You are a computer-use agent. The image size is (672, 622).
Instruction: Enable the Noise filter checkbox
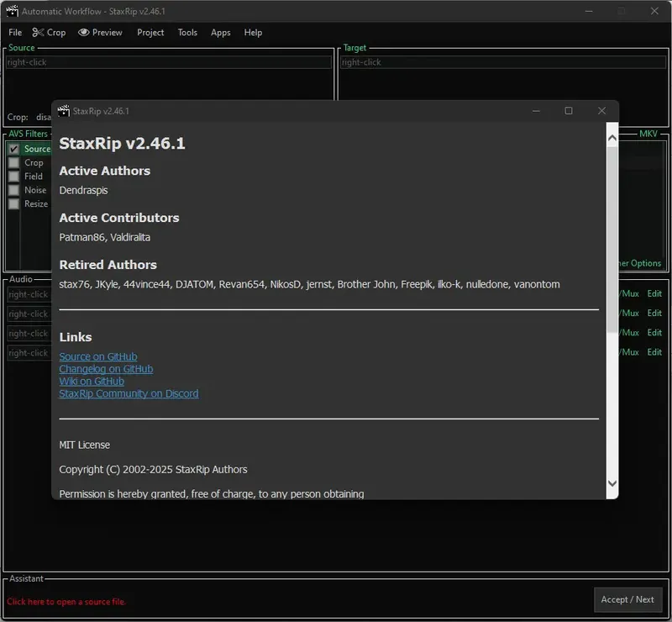point(13,190)
